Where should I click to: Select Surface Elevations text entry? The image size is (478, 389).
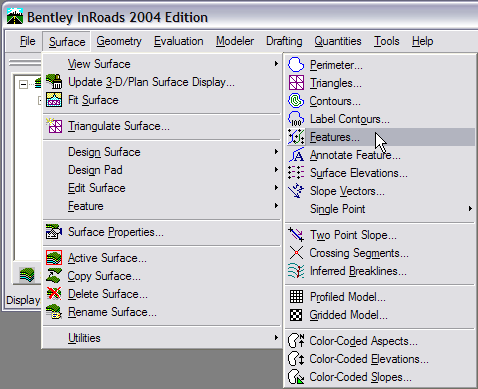[359, 173]
